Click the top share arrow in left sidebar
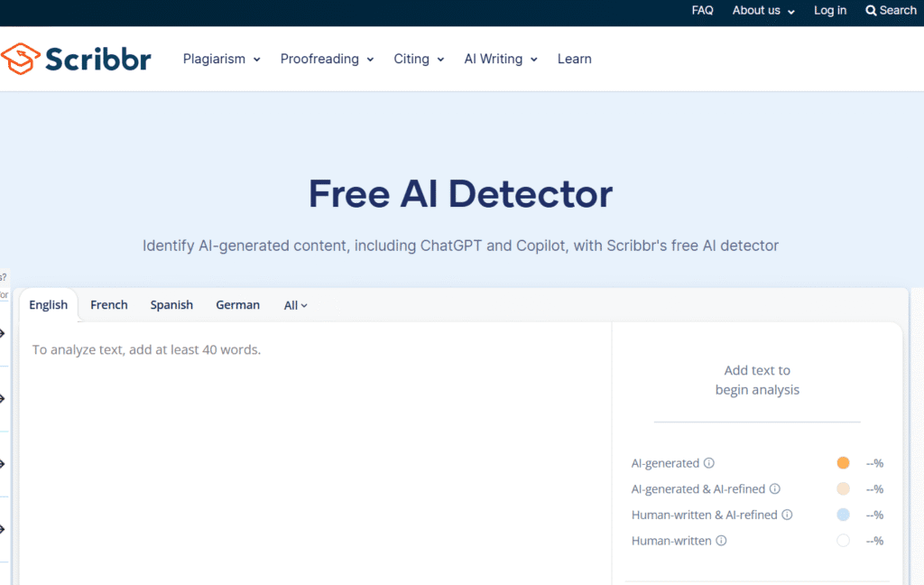 [3, 332]
